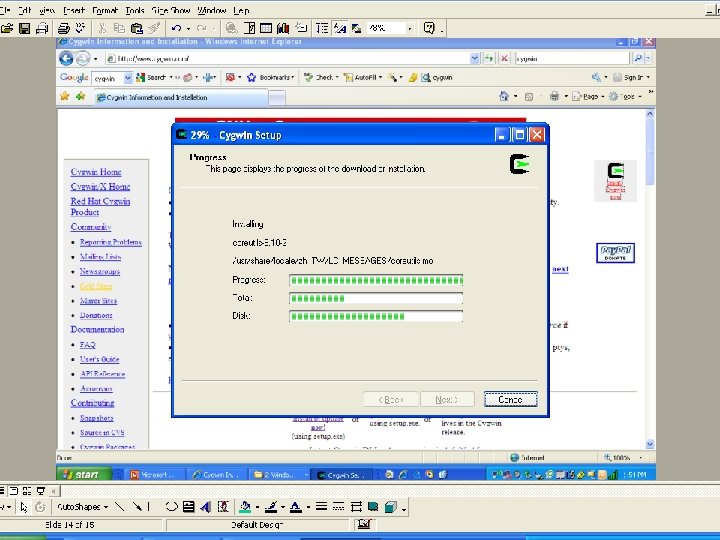Click the Fill Color bucket icon
The width and height of the screenshot is (720, 540).
245,507
